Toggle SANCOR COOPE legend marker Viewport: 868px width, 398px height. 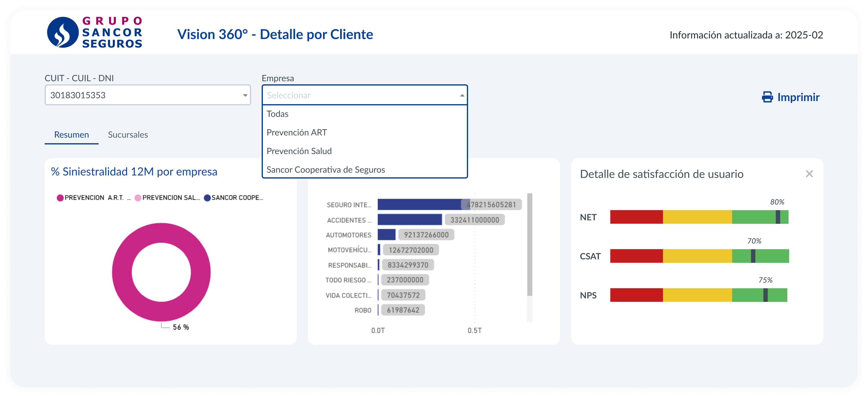click(x=207, y=198)
